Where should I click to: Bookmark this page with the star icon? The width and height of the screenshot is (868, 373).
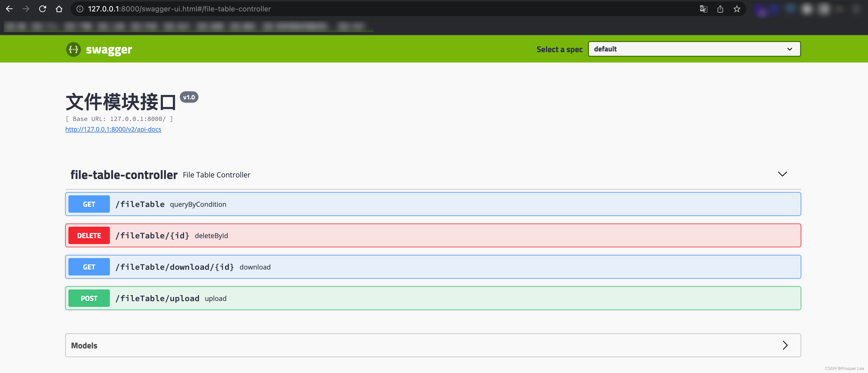tap(737, 9)
